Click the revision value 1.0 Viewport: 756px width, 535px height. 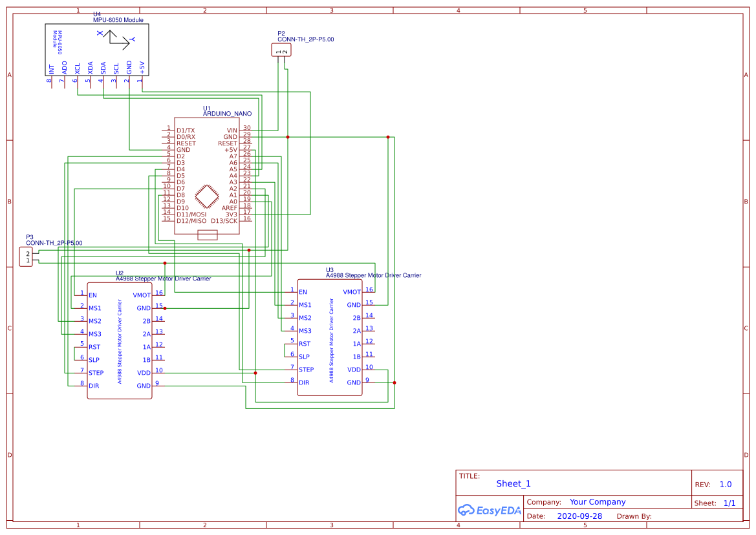724,484
